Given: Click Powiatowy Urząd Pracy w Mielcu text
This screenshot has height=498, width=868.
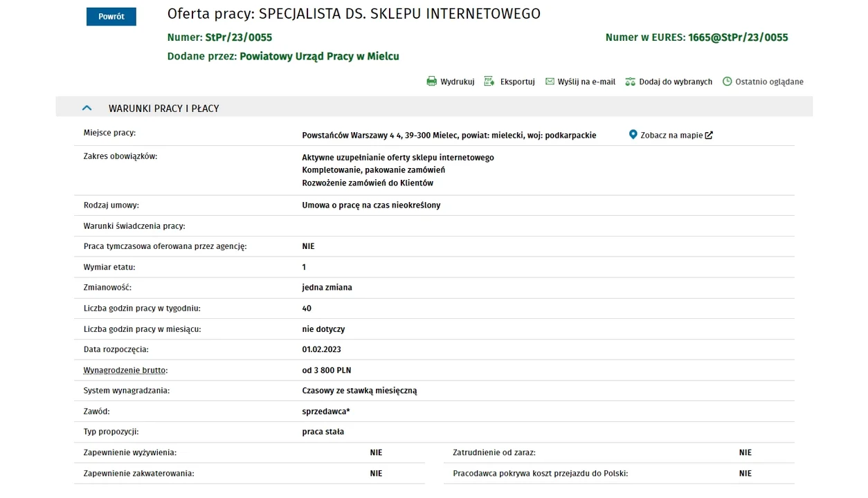Looking at the screenshot, I should tap(319, 56).
